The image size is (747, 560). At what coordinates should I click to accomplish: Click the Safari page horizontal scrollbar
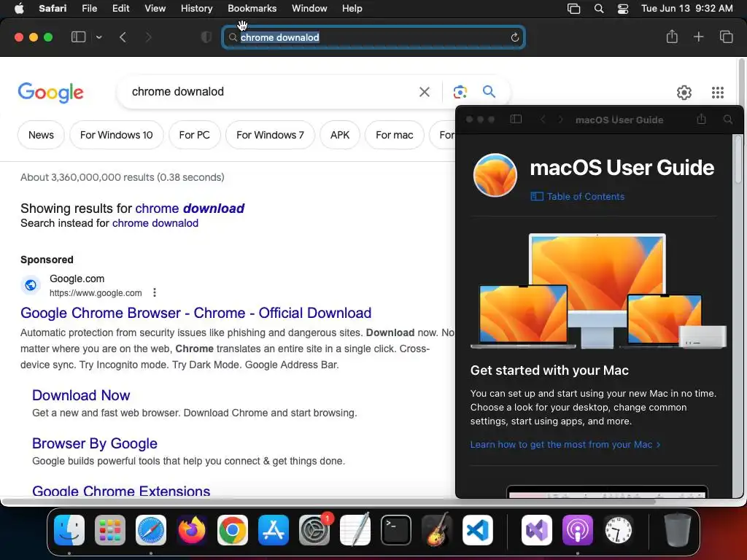329,502
